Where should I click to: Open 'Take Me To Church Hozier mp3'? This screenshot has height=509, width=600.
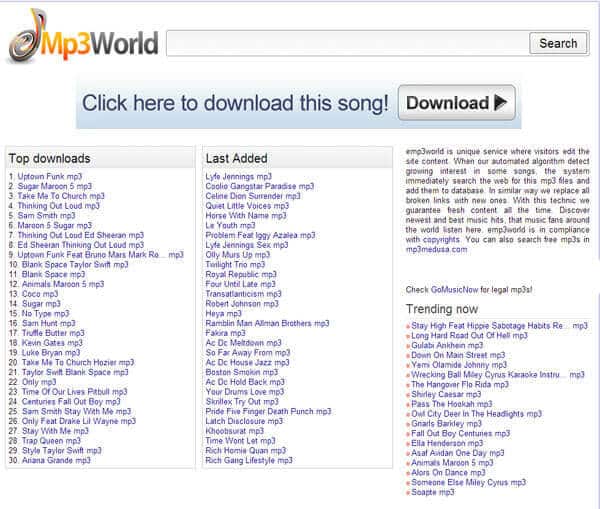point(78,362)
